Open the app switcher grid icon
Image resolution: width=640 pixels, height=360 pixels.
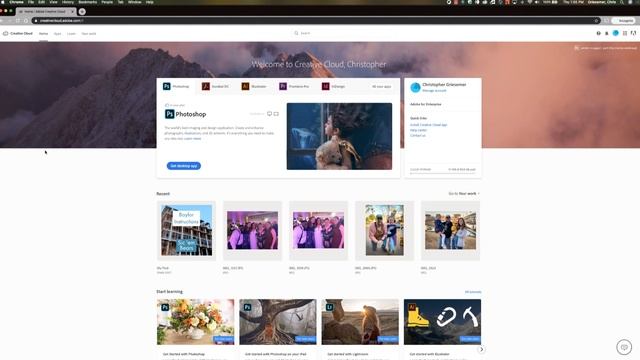point(624,33)
